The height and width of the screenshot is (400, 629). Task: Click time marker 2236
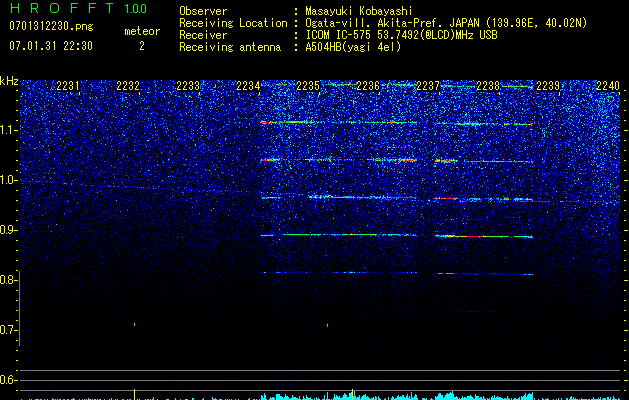pos(368,86)
